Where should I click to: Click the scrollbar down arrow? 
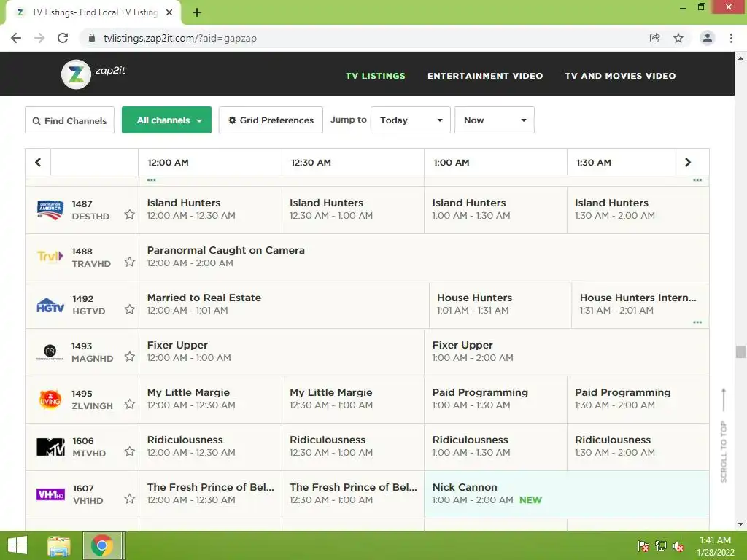740,524
